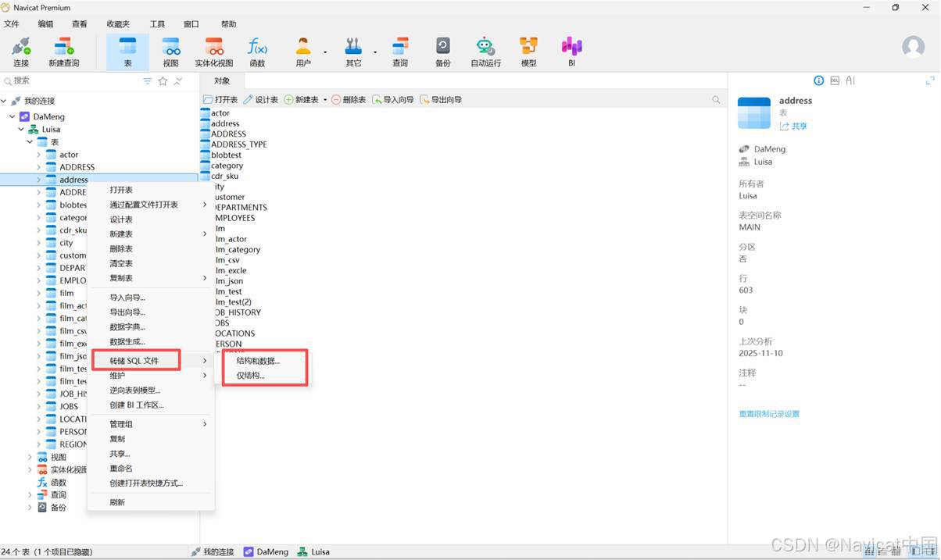Switch to the 视图 (View) toolbar icon
This screenshot has width=941, height=560.
[x=171, y=52]
